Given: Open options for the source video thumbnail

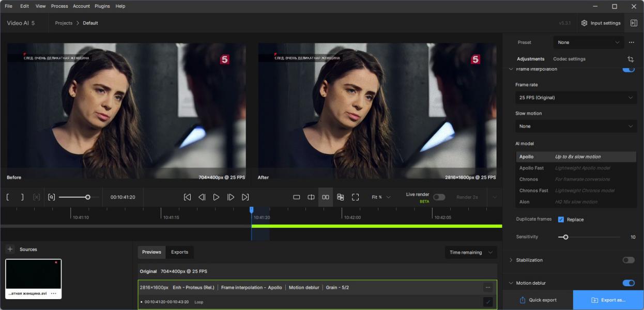Looking at the screenshot, I should [53, 293].
